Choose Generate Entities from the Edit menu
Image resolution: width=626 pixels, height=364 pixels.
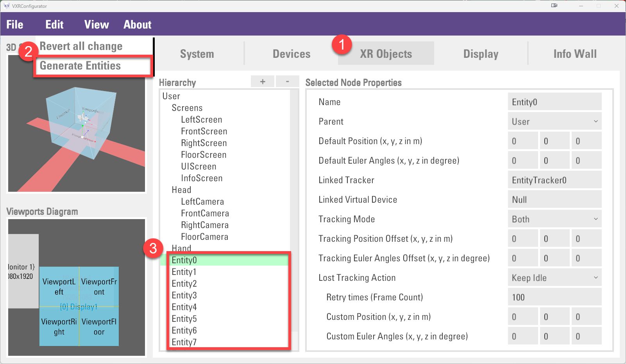coord(80,66)
